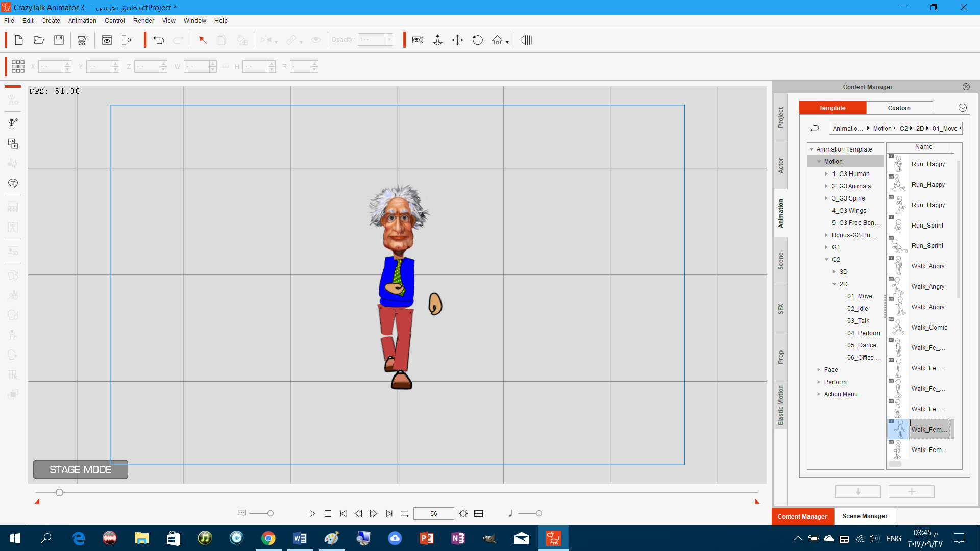This screenshot has height=551, width=980.
Task: Open project settings gear icon
Action: pos(463,514)
